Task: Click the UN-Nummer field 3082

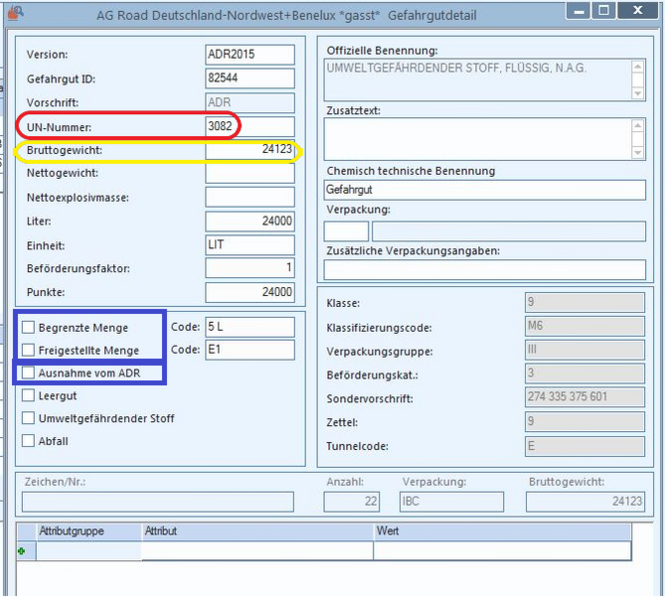Action: (250, 126)
